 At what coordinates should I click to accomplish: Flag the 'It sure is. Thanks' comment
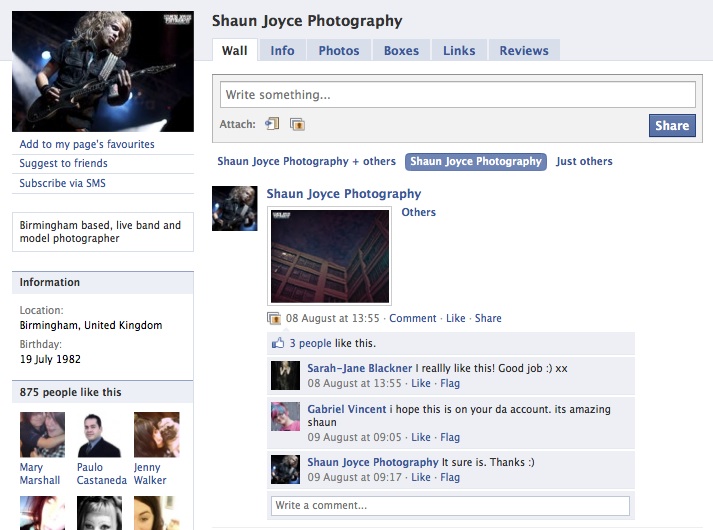[x=450, y=477]
